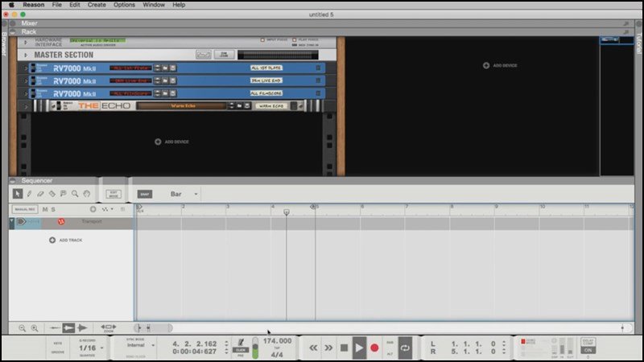This screenshot has width=644, height=362.
Task: Select the Eraser tool
Action: point(40,194)
